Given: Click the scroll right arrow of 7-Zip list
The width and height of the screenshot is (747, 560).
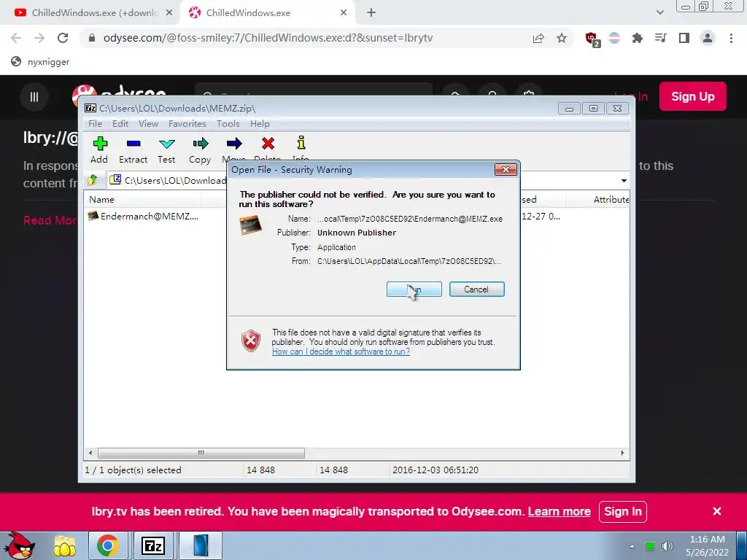Looking at the screenshot, I should coord(623,453).
